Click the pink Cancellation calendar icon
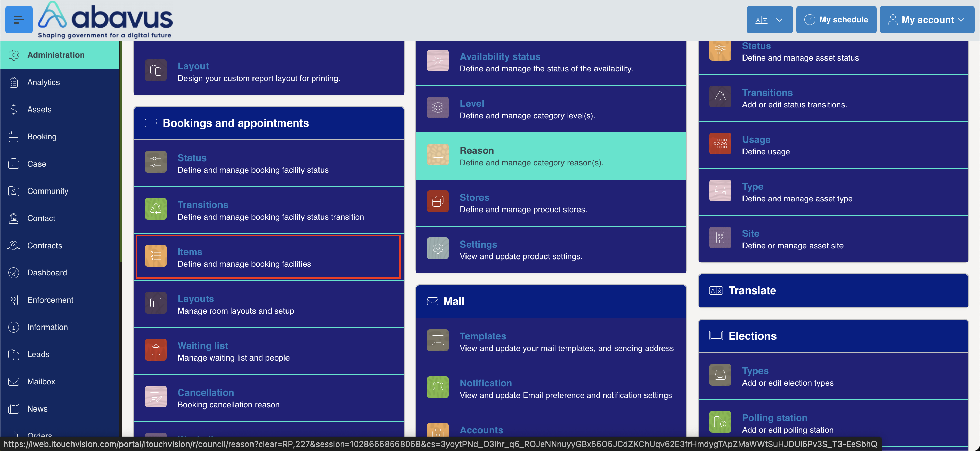This screenshot has height=451, width=980. point(156,397)
